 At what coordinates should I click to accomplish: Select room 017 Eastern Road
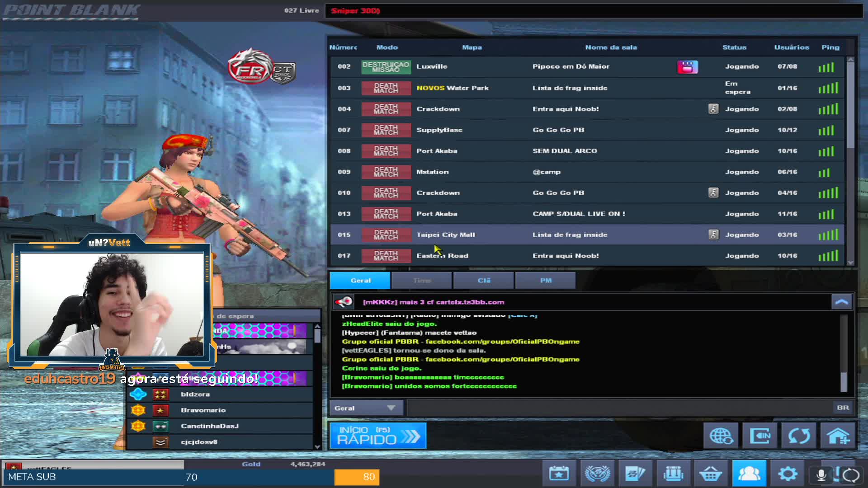pyautogui.click(x=587, y=256)
